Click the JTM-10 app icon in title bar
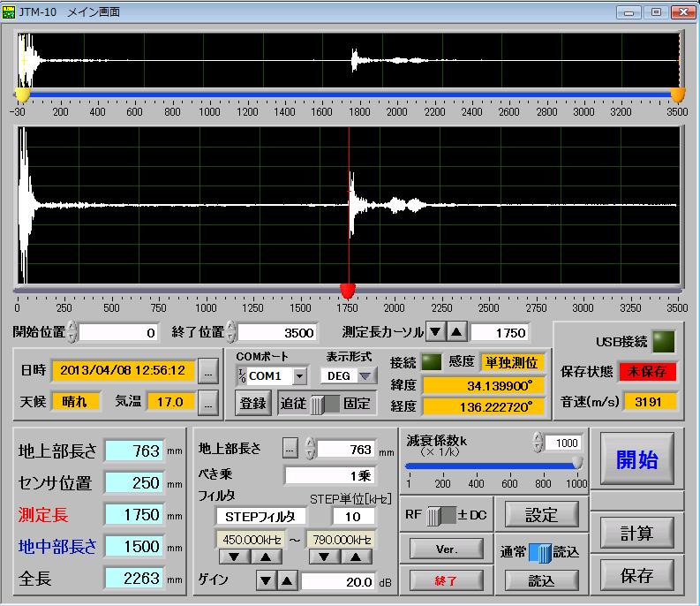Viewport: 700px width, 606px height. coord(9,12)
